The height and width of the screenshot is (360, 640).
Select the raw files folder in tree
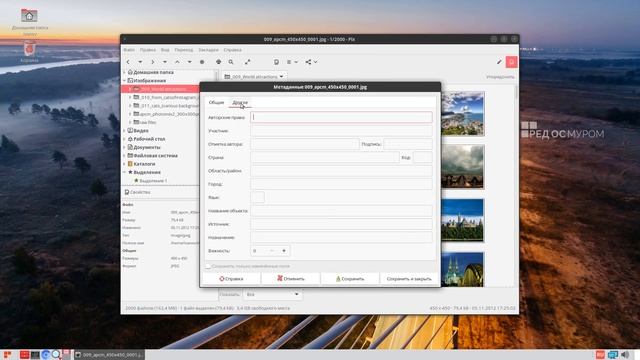pyautogui.click(x=148, y=122)
